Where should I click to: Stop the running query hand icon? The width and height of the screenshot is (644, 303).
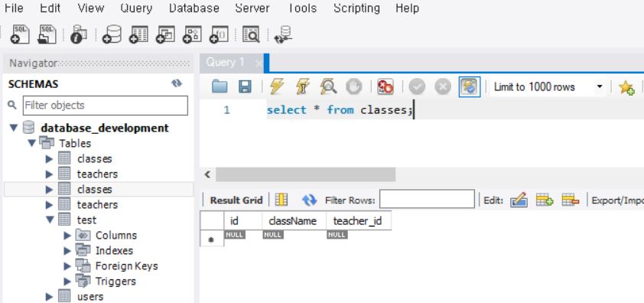353,86
